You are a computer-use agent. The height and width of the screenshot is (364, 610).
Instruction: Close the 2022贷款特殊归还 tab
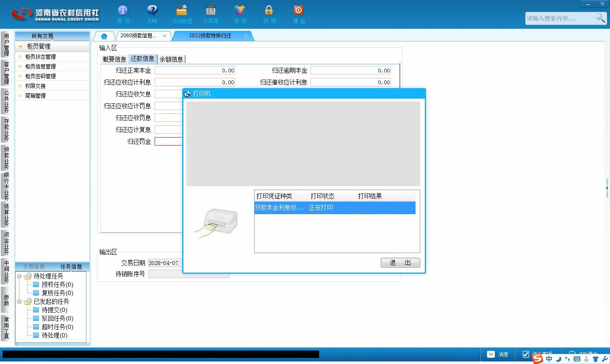pyautogui.click(x=246, y=36)
